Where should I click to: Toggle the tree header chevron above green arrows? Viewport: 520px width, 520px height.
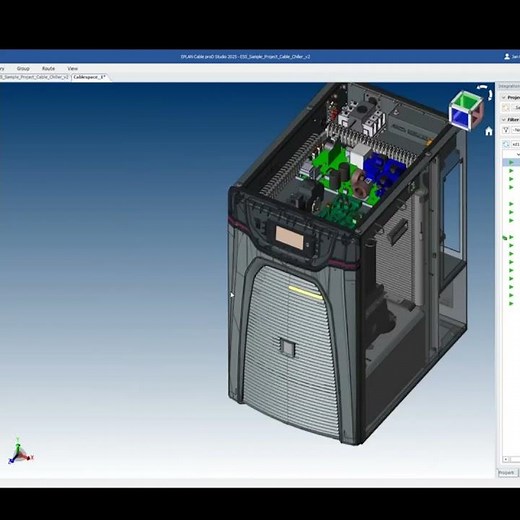pos(518,154)
